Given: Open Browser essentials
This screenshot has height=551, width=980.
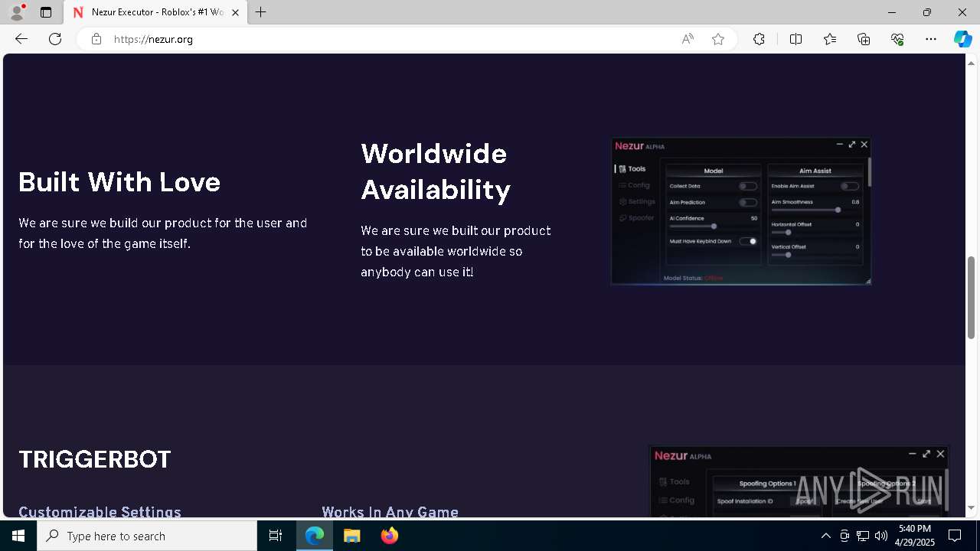Looking at the screenshot, I should tap(897, 39).
